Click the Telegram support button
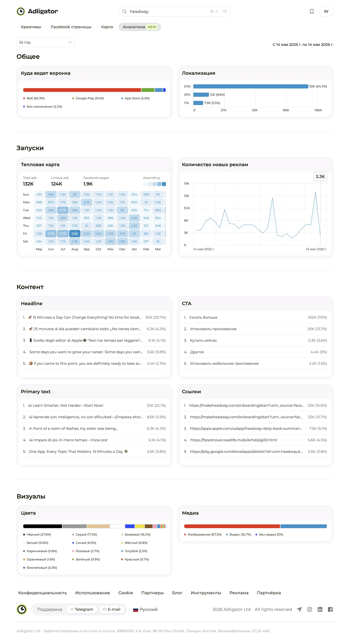350x644 pixels. tap(82, 609)
